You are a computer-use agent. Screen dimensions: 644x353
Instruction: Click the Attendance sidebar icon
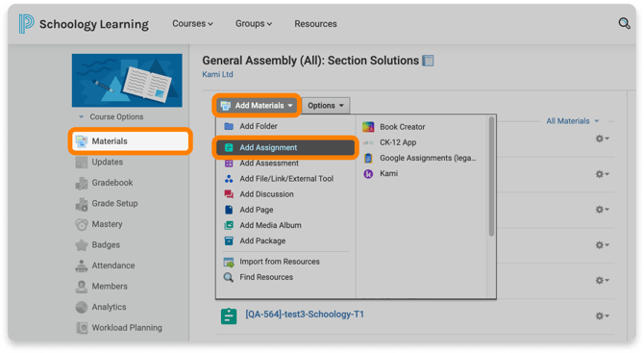tap(82, 265)
